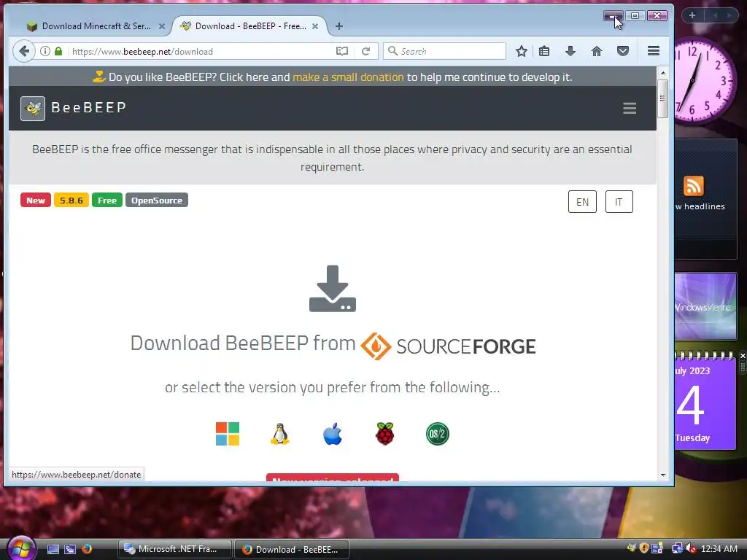The height and width of the screenshot is (560, 747).
Task: Go to the home page icon
Action: pos(597,52)
